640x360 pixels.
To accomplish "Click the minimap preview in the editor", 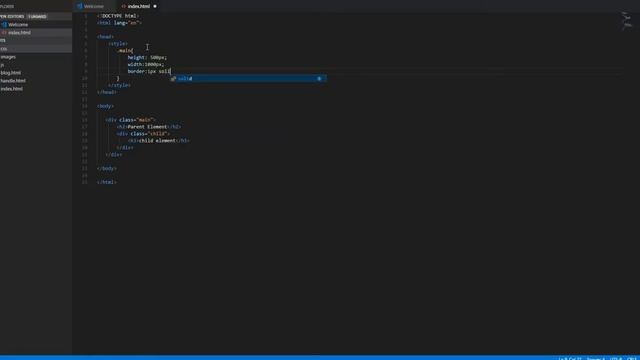I will click(x=627, y=21).
